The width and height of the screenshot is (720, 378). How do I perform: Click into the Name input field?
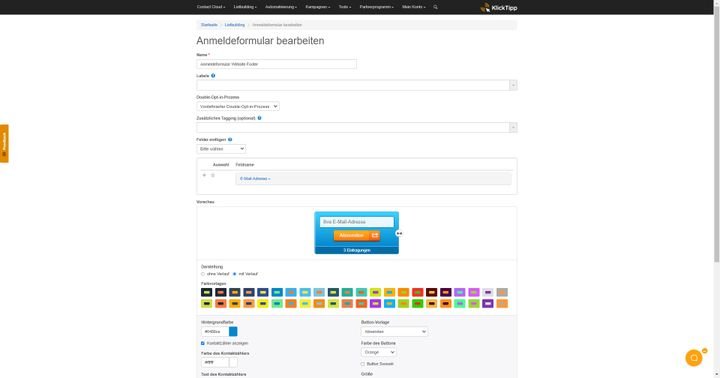point(276,64)
